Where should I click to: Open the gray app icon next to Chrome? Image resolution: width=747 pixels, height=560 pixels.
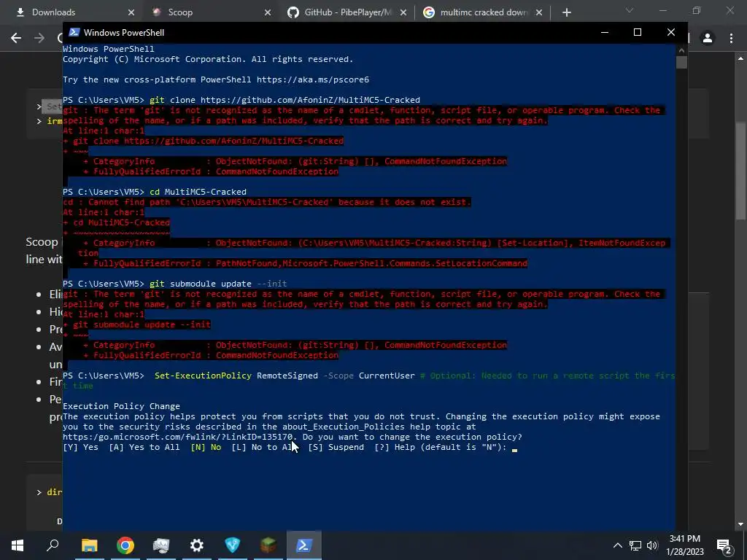(x=161, y=545)
